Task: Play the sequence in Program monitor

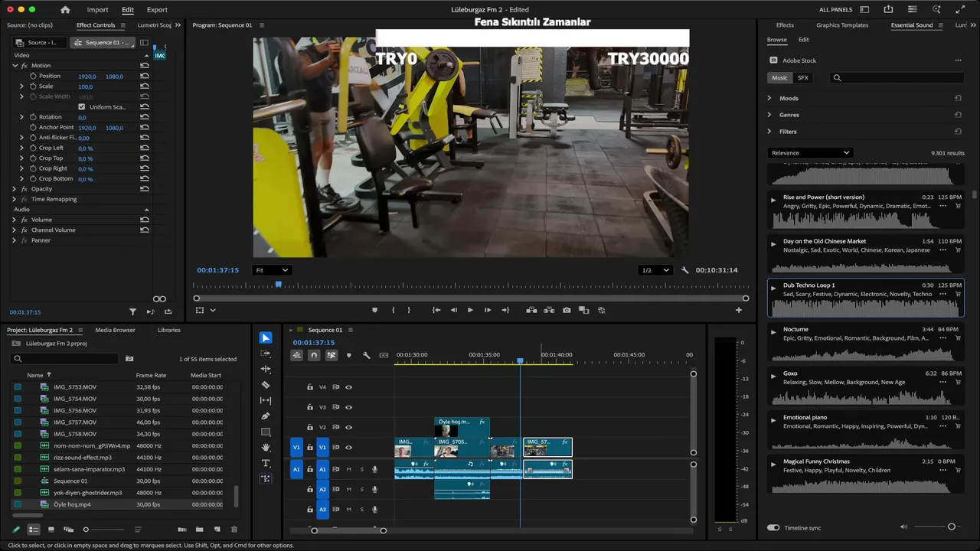Action: click(470, 310)
